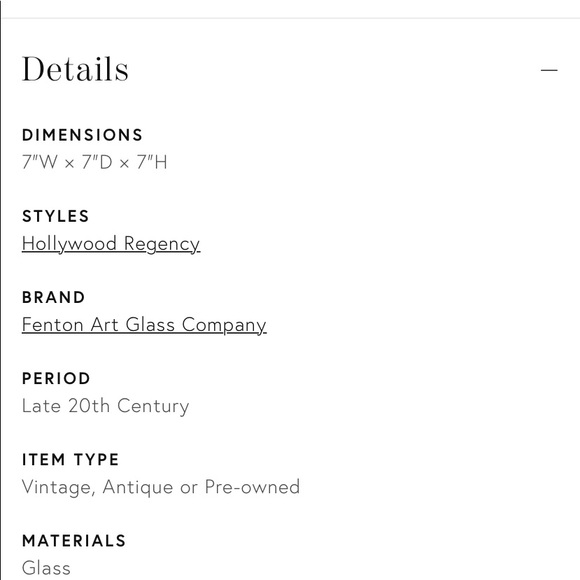
Task: Click the 7"H height value
Action: click(152, 162)
